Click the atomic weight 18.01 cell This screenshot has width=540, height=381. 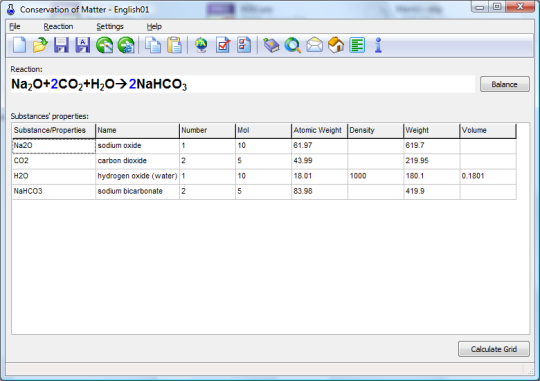tap(320, 176)
